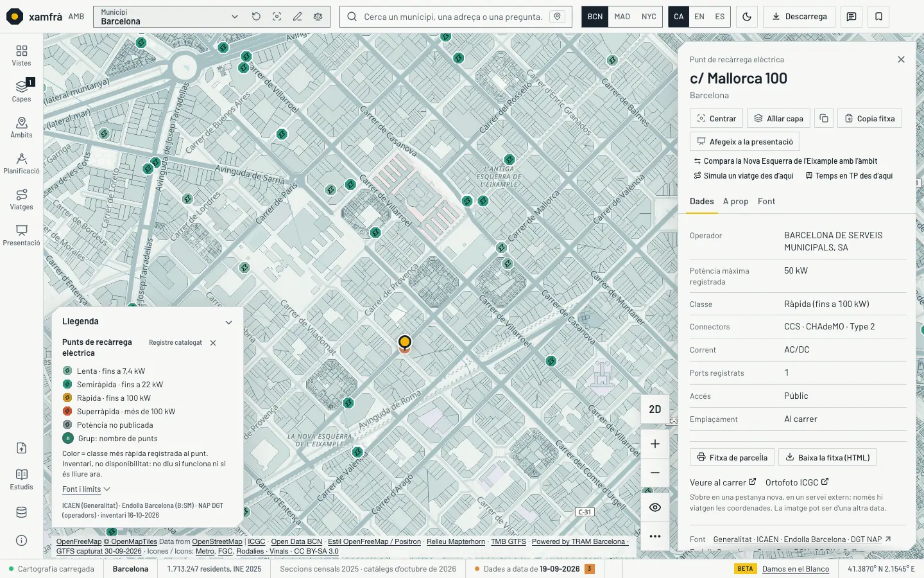924x578 pixels.
Task: Switch language to ES
Action: pyautogui.click(x=720, y=17)
